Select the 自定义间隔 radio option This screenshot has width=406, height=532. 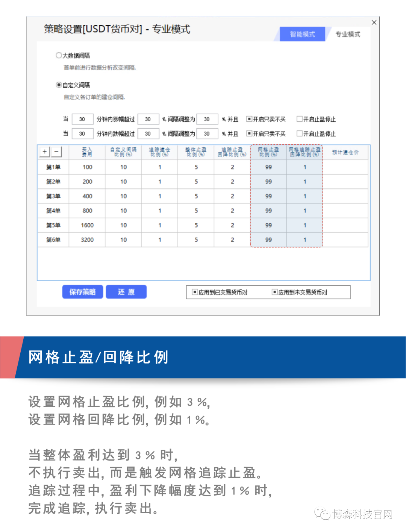59,85
